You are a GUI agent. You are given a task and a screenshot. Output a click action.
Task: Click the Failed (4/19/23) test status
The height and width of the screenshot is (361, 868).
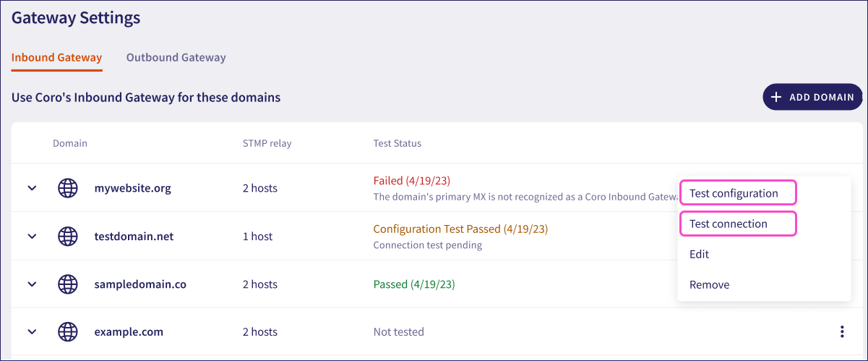[x=411, y=180]
